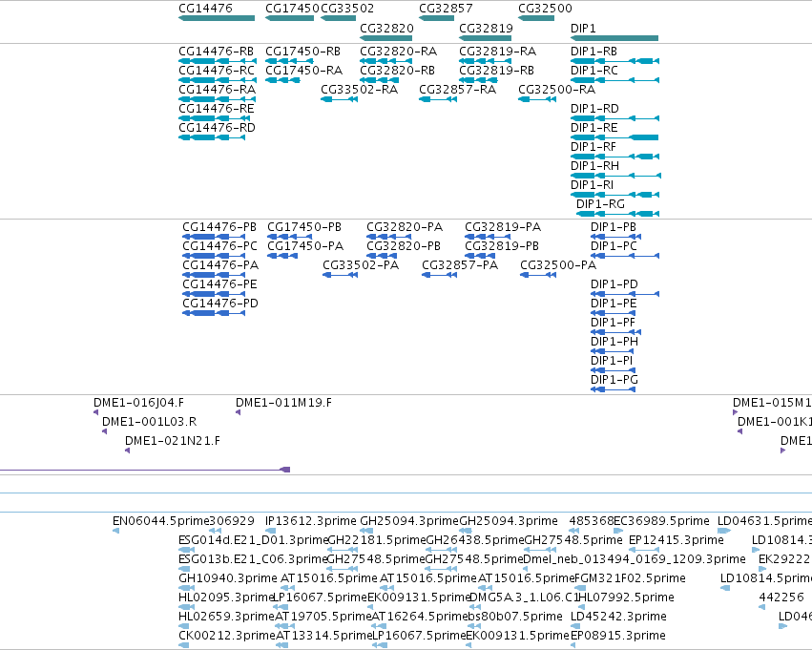
Task: Click protein CG14476-PB
Action: [219, 227]
